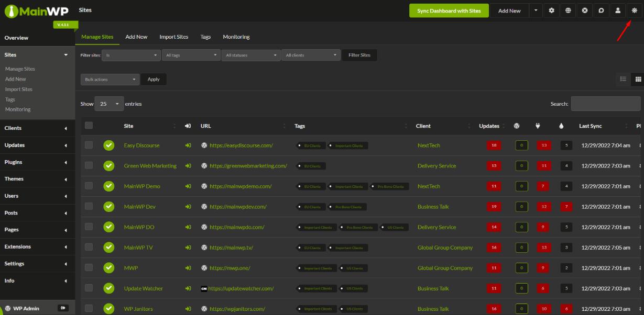Open the entries-per-page dropdown showing 25
The height and width of the screenshot is (315, 644).
point(109,104)
